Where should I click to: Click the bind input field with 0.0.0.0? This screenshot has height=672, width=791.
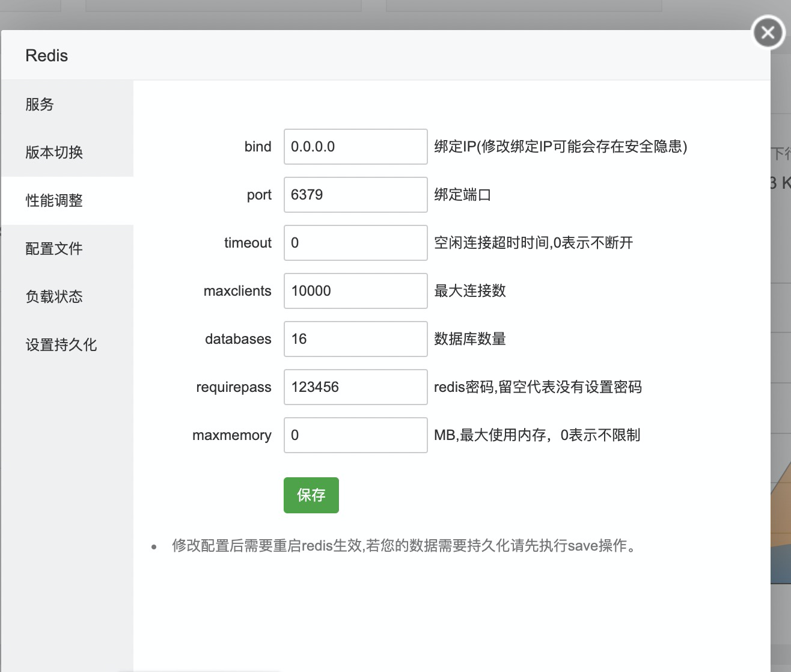pyautogui.click(x=355, y=147)
